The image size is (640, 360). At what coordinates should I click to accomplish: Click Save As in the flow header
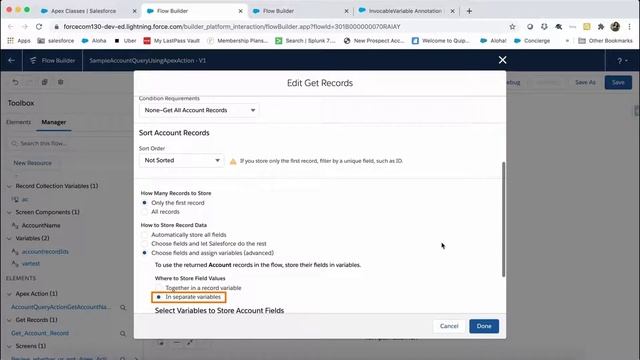pos(585,82)
